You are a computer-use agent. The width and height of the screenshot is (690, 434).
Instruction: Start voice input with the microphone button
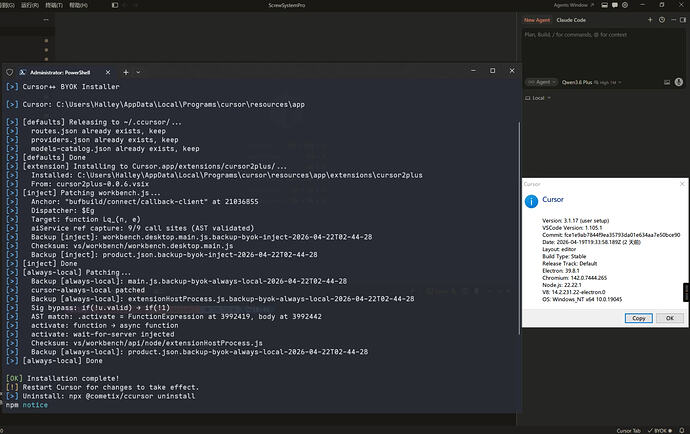tap(679, 82)
